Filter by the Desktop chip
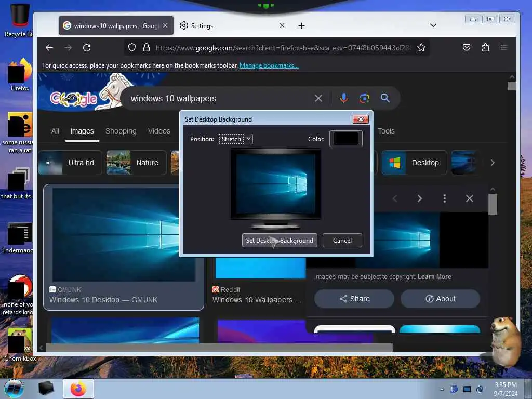Screen dimensions: 532x399 (x=414, y=163)
